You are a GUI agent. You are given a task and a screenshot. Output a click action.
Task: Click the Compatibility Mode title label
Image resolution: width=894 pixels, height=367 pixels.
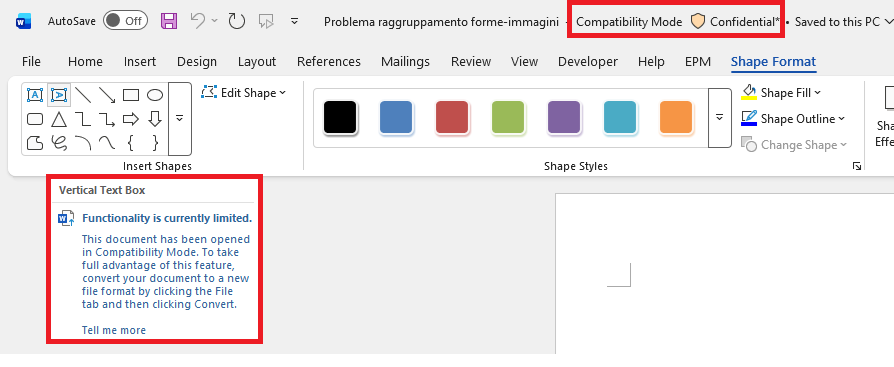coord(629,22)
